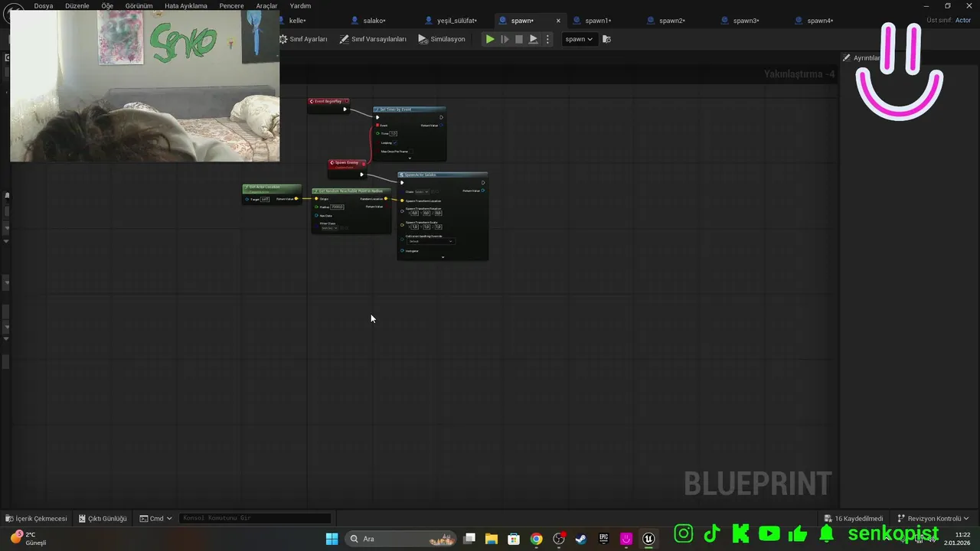This screenshot has height=551, width=980.
Task: Select the Set Timer by Event node header
Action: 410,109
